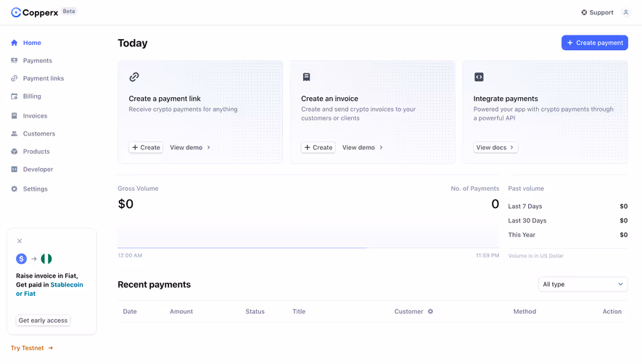This screenshot has width=642, height=364.
Task: Click the invoice icon on Create an invoice card
Action: (306, 77)
